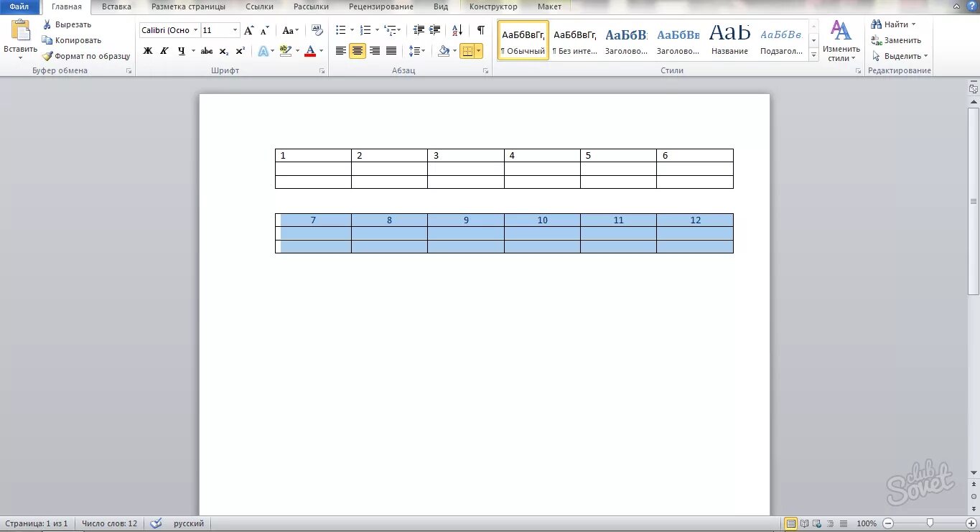Viewport: 980px width, 532px height.
Task: Increase paragraph indent
Action: click(x=435, y=30)
